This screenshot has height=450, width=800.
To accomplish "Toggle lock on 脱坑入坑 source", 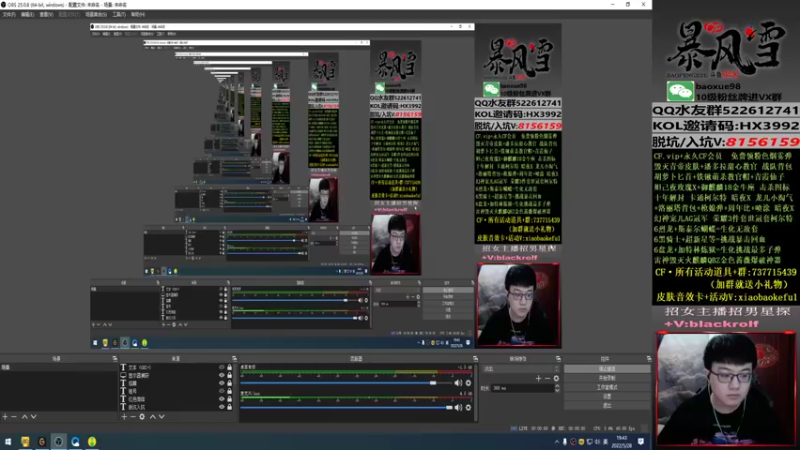I will 230,407.
